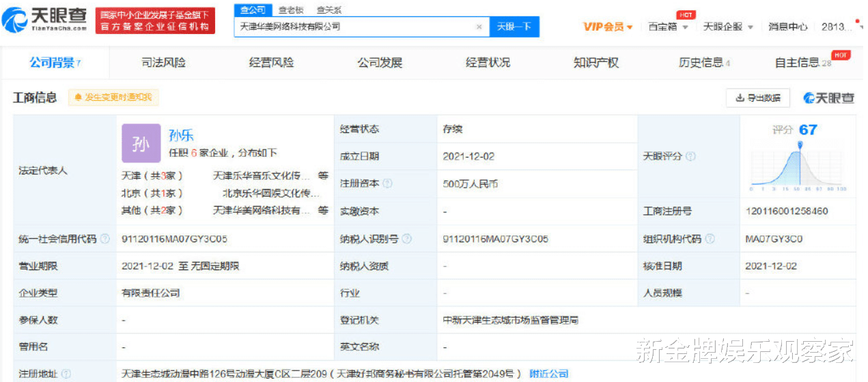Click registered capital value 500万人民币
Viewport: 868px width, 382px height.
[471, 183]
